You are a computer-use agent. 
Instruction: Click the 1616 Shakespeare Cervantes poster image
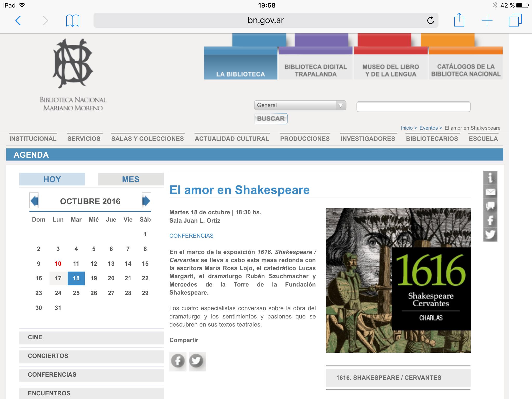tap(398, 281)
